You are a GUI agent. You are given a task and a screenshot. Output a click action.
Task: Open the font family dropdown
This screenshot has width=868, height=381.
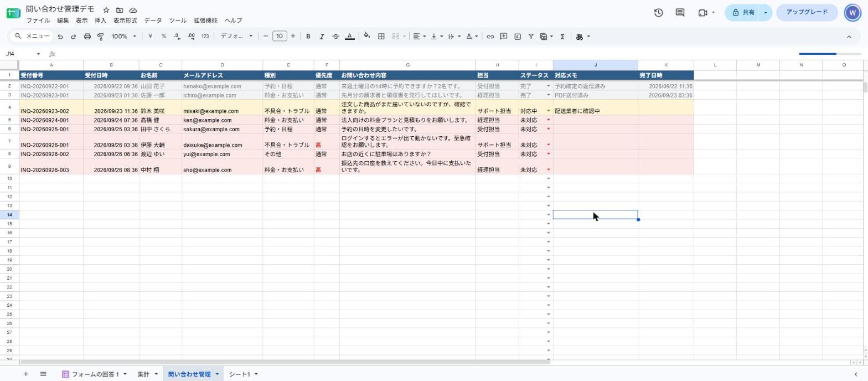pos(236,37)
